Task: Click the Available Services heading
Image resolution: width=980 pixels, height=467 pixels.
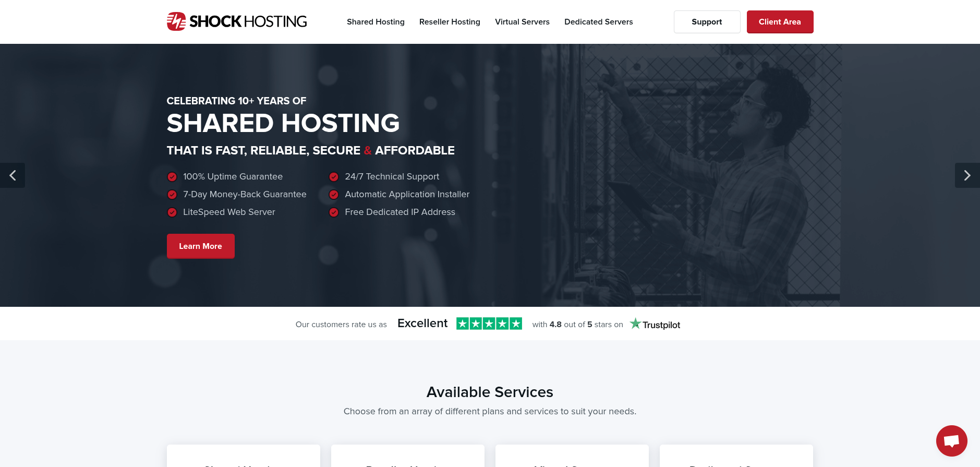Action: point(490,392)
